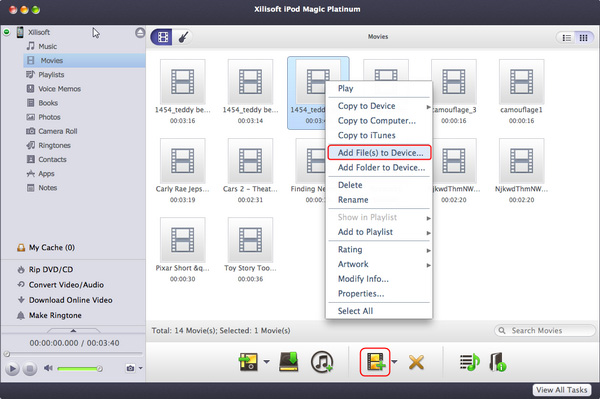Open the snapshot dropdown arrow
This screenshot has width=600, height=399.
click(140, 368)
